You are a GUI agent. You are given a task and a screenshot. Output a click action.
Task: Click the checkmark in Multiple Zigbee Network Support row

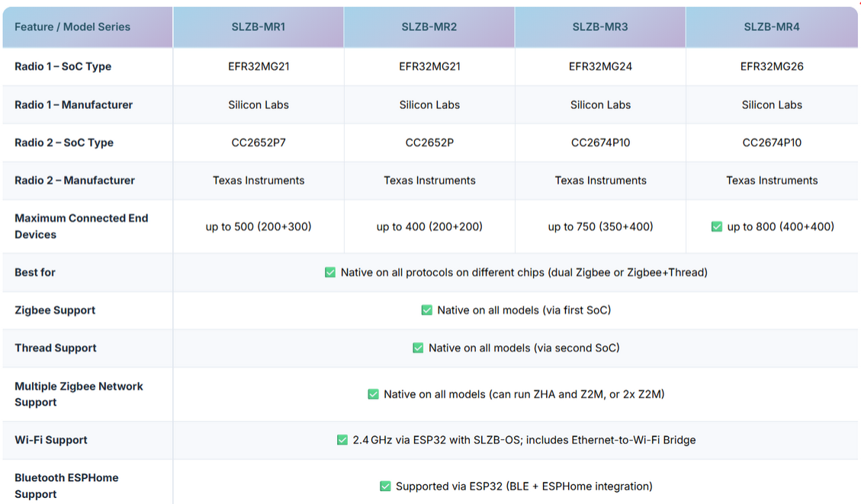coord(373,394)
